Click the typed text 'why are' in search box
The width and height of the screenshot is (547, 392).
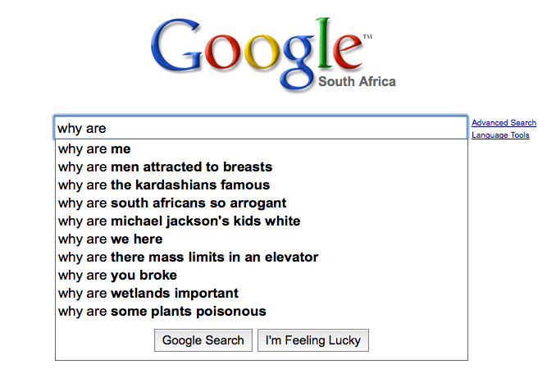82,129
